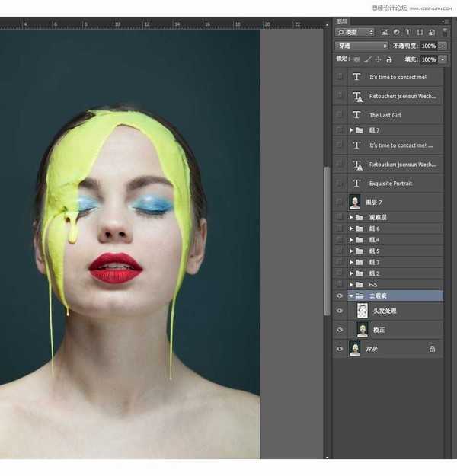
Task: Expand the 组 7 group folder
Action: (351, 130)
